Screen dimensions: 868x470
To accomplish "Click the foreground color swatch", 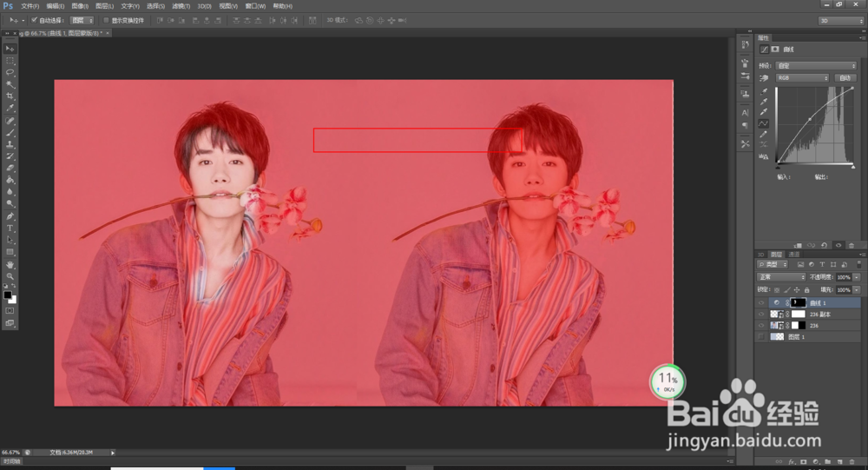I will pos(8,295).
